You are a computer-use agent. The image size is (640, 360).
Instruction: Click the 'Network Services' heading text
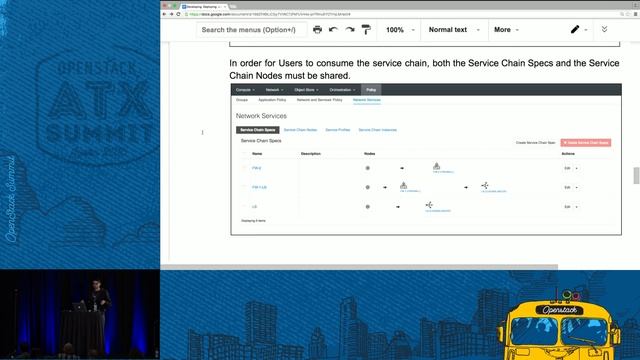261,116
